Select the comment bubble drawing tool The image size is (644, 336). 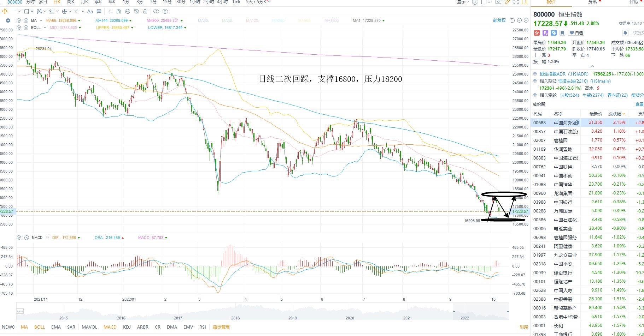(x=99, y=11)
